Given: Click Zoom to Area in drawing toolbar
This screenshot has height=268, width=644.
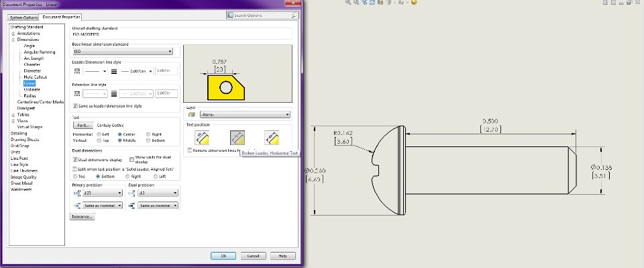Looking at the screenshot, I should click(x=356, y=2).
